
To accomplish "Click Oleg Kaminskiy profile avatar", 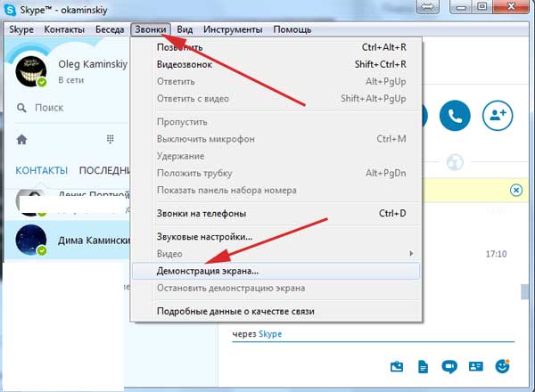I will [32, 71].
